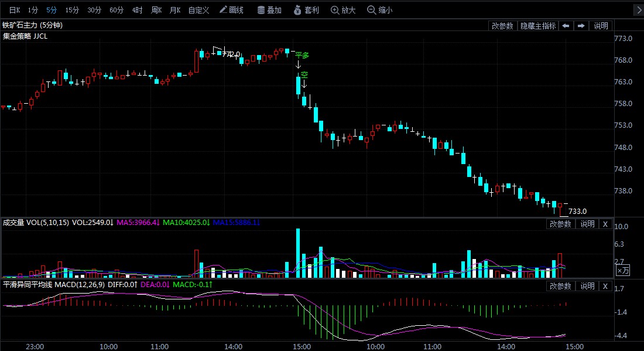Click 改参数 for the main chart indicator
Screen dimensions: 644x351
(502, 25)
